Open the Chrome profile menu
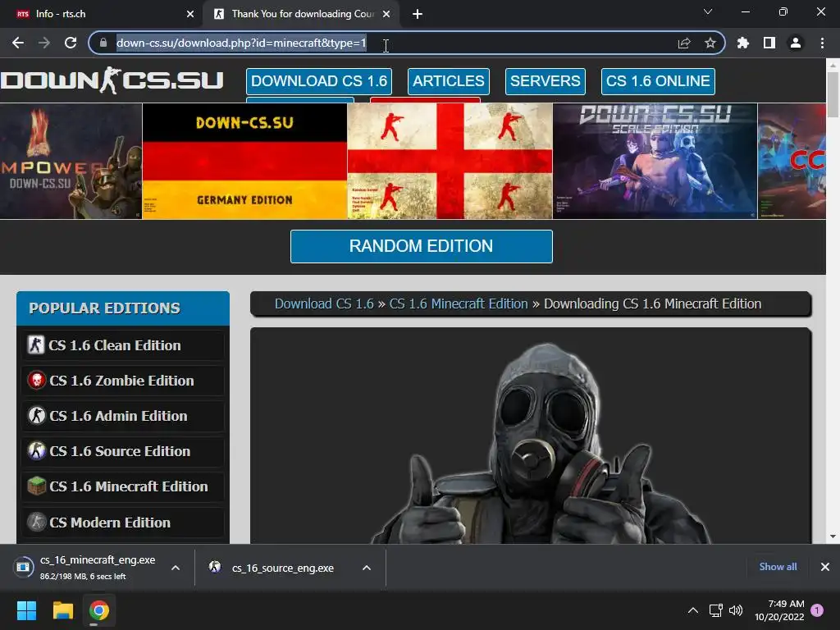The height and width of the screenshot is (630, 840). pyautogui.click(x=796, y=43)
